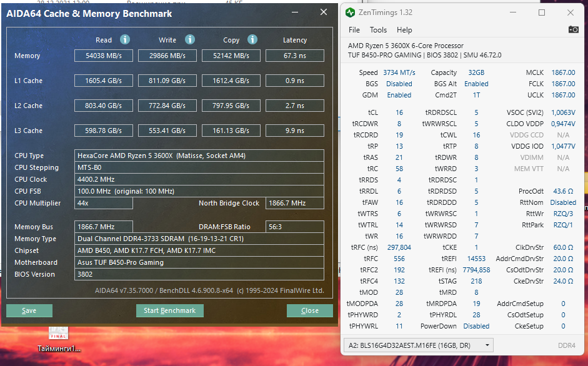Click the AMD Ryzen 5 3600X processor name in ZenTimings
Image resolution: width=588 pixels, height=366 pixels.
click(406, 46)
